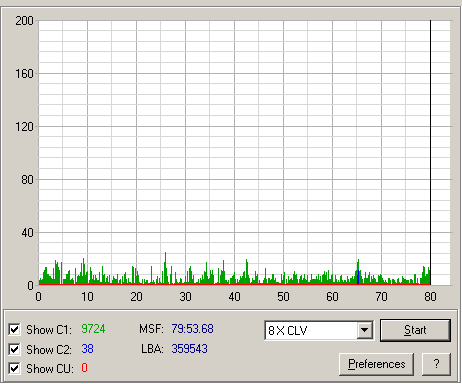Viewport: 462px width, 384px height.
Task: Click the black end-of-disc line at 80
Action: coord(430,152)
